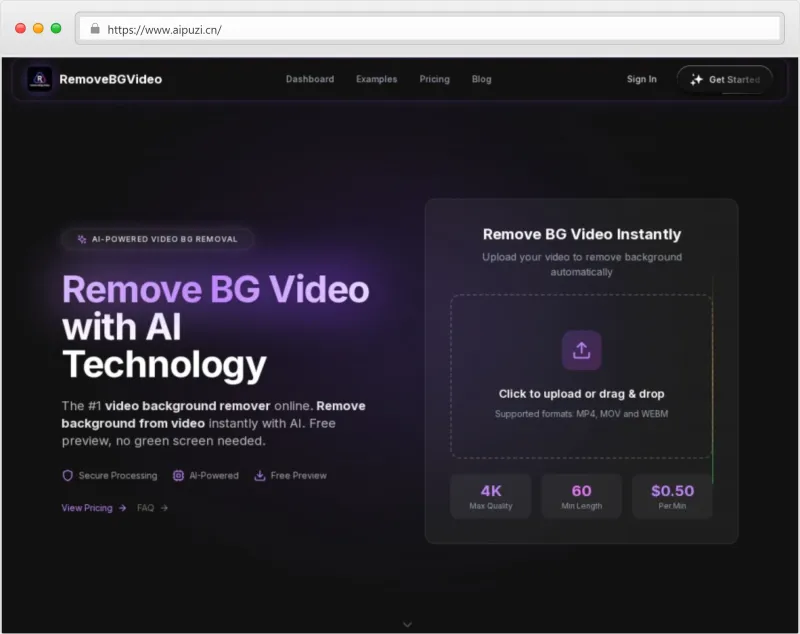Select the Secure Processing shield icon
This screenshot has width=800, height=634.
(x=68, y=476)
